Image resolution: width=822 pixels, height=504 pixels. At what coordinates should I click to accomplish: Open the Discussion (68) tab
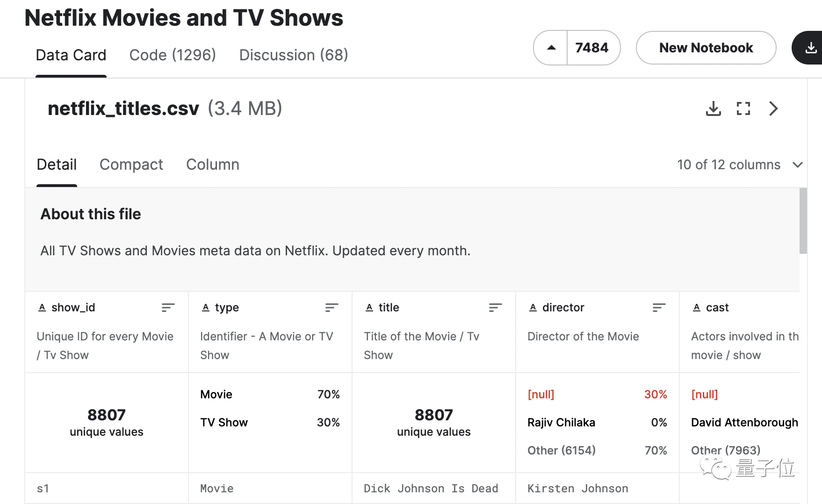click(294, 55)
